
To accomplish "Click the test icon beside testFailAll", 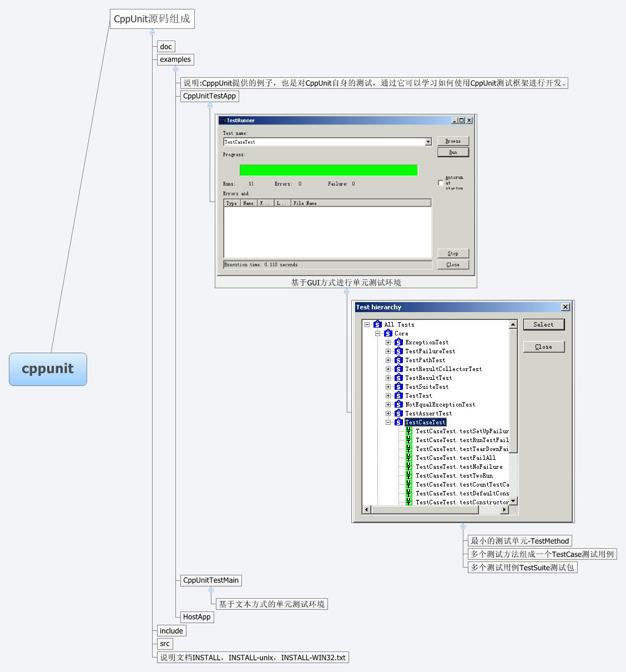I will [x=409, y=458].
